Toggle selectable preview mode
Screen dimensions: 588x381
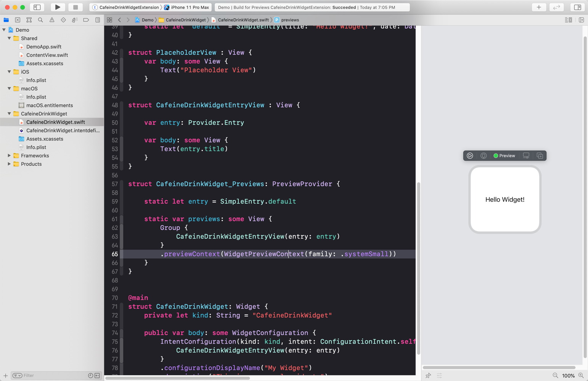[x=484, y=155]
